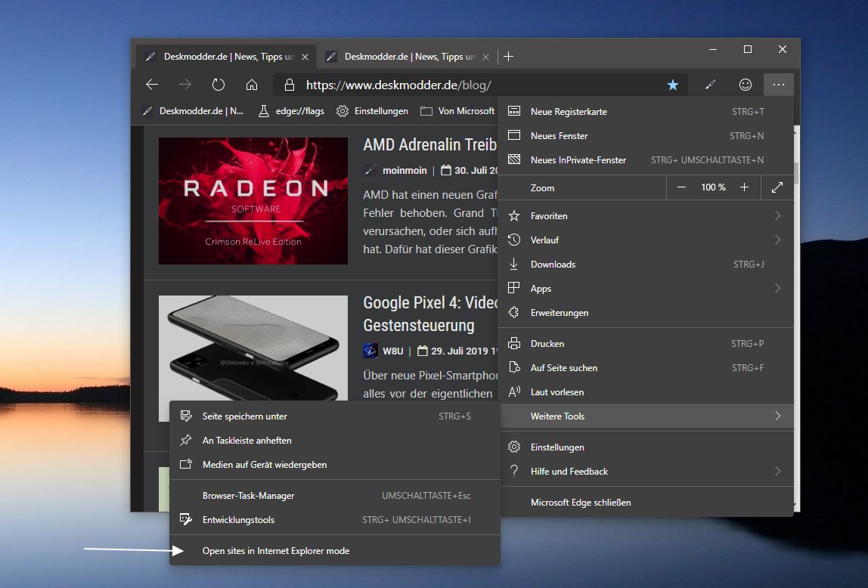
Task: Click author name moinmoin
Action: pyautogui.click(x=405, y=170)
